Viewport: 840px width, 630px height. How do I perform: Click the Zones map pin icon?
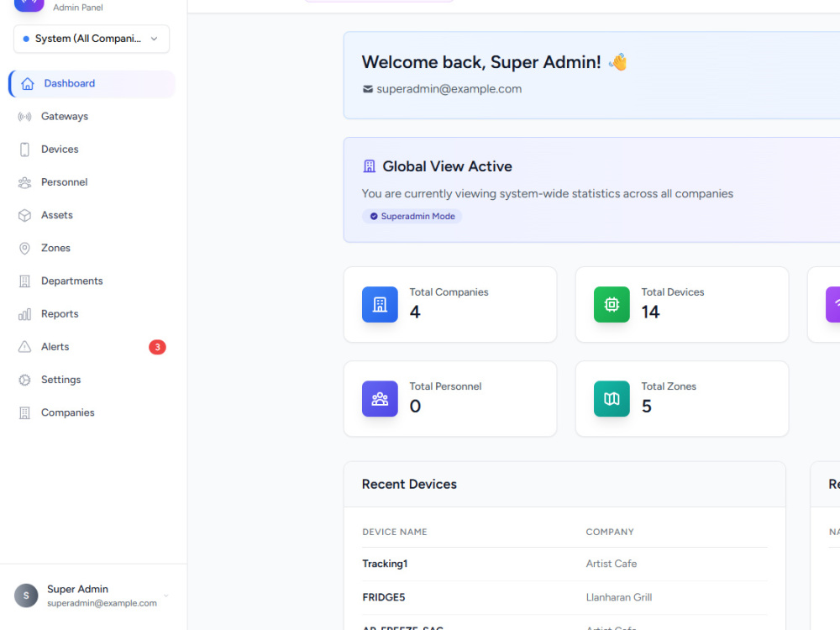(24, 248)
